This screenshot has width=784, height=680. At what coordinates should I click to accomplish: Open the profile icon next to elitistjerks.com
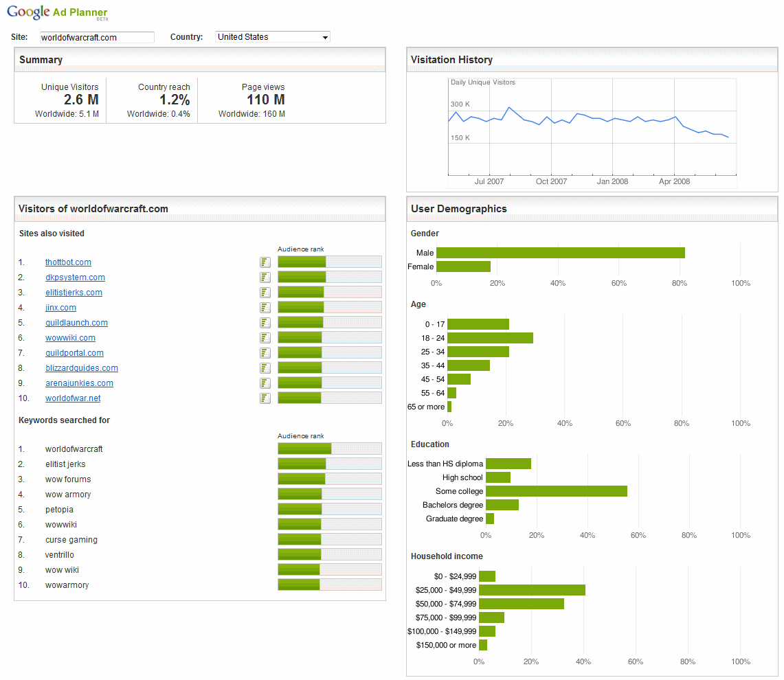click(x=265, y=293)
